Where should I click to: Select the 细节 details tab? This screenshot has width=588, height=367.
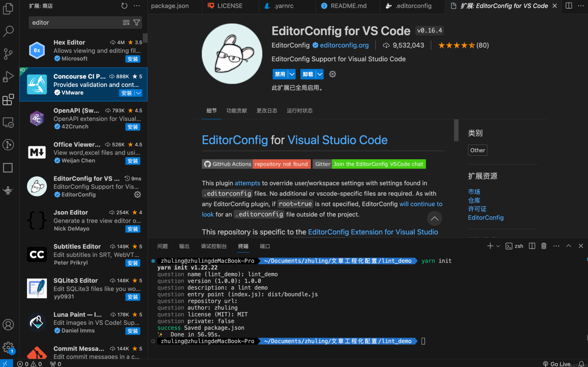pyautogui.click(x=211, y=111)
